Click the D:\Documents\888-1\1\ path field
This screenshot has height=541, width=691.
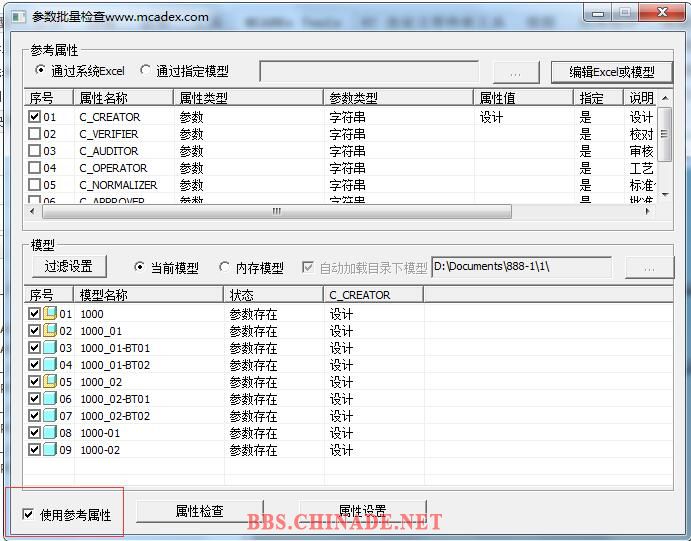coord(522,267)
